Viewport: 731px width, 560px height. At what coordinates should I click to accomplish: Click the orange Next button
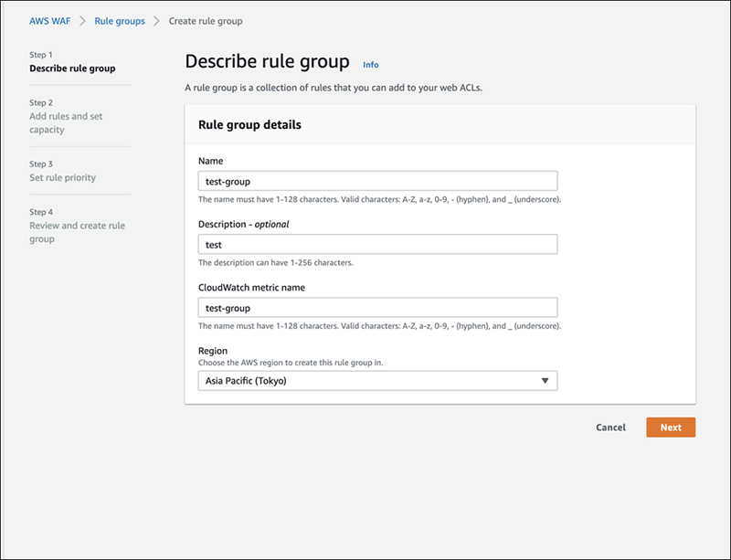pyautogui.click(x=671, y=428)
